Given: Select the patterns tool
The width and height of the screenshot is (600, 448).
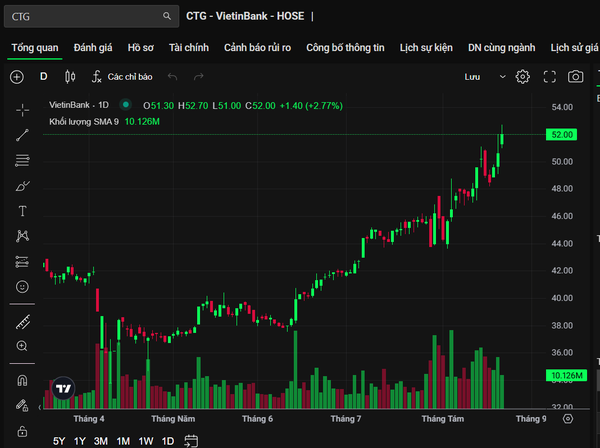Looking at the screenshot, I should click(x=23, y=236).
